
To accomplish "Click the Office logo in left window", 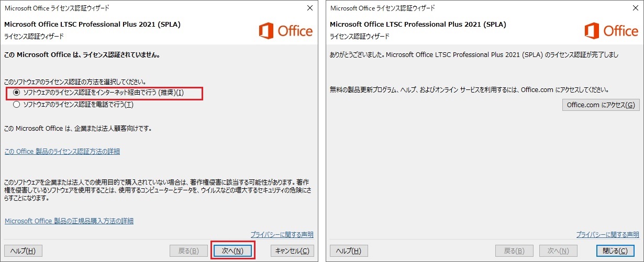I will 286,31.
